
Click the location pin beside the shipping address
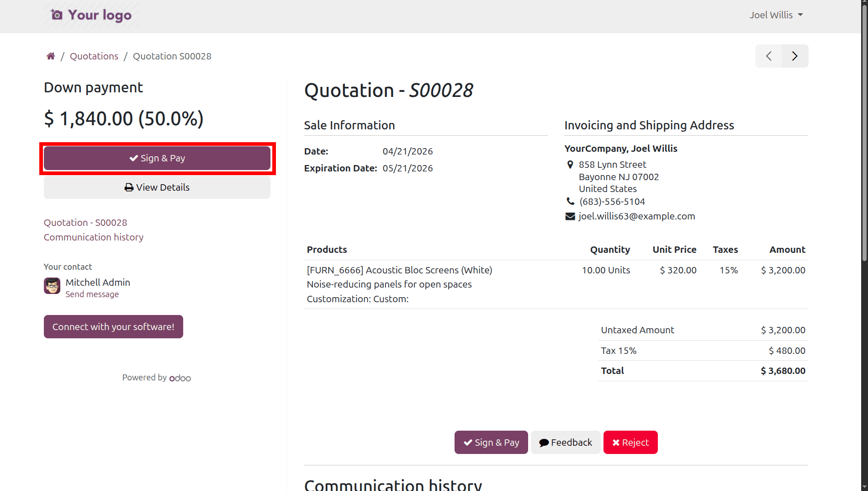pyautogui.click(x=570, y=164)
